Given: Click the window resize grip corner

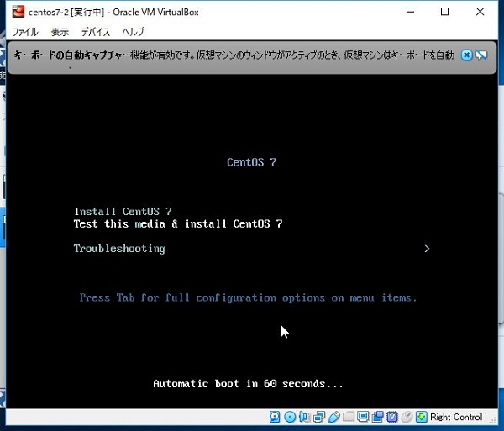Looking at the screenshot, I should point(492,420).
